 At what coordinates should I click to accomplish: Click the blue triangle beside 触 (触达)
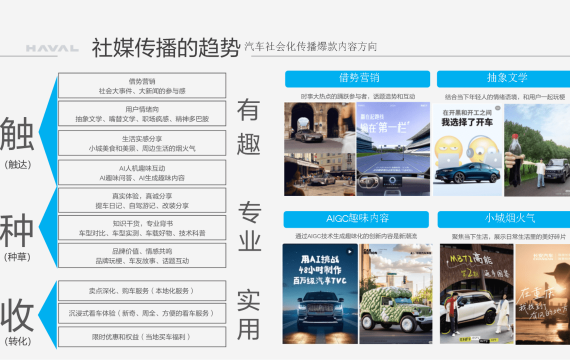pyautogui.click(x=49, y=132)
